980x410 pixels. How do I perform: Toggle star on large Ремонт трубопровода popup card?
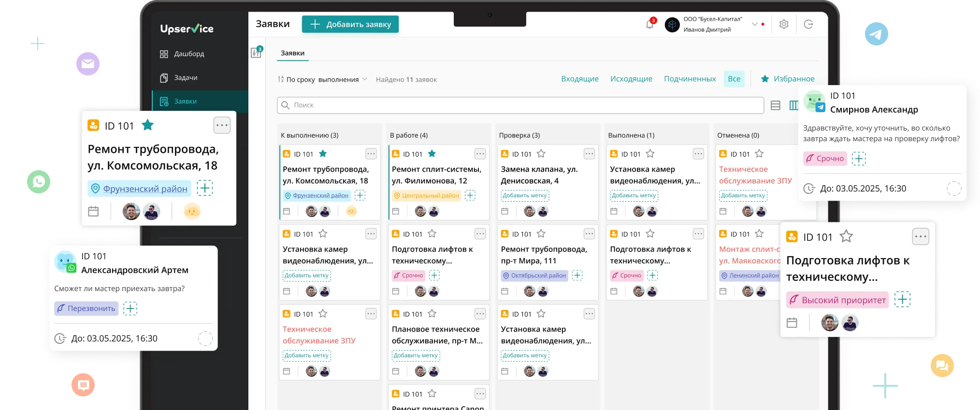coord(147,125)
